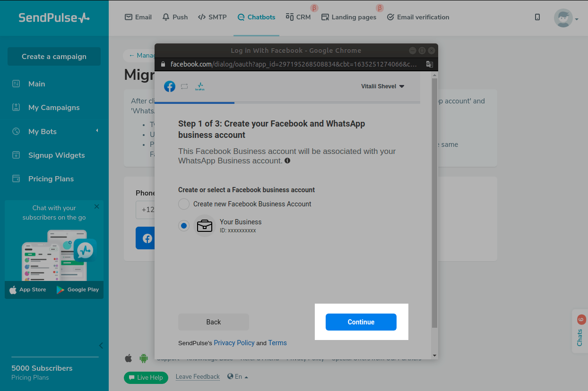Click the blue Continue button
This screenshot has width=588, height=391.
[x=361, y=322]
